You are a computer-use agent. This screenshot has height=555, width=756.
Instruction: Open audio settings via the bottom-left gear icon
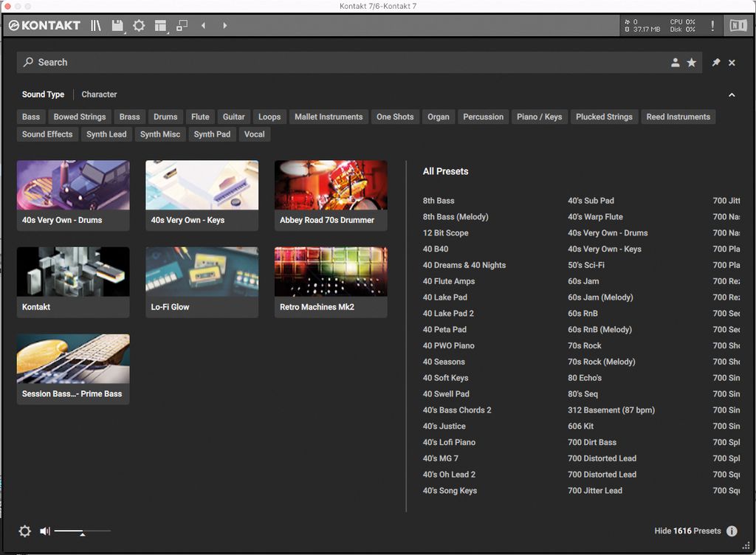coord(24,531)
